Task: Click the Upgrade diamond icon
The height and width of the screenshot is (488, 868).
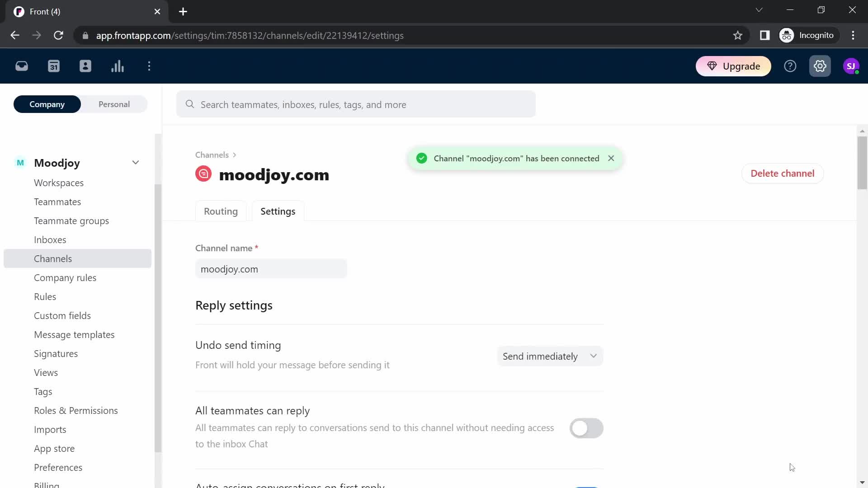Action: tap(713, 66)
